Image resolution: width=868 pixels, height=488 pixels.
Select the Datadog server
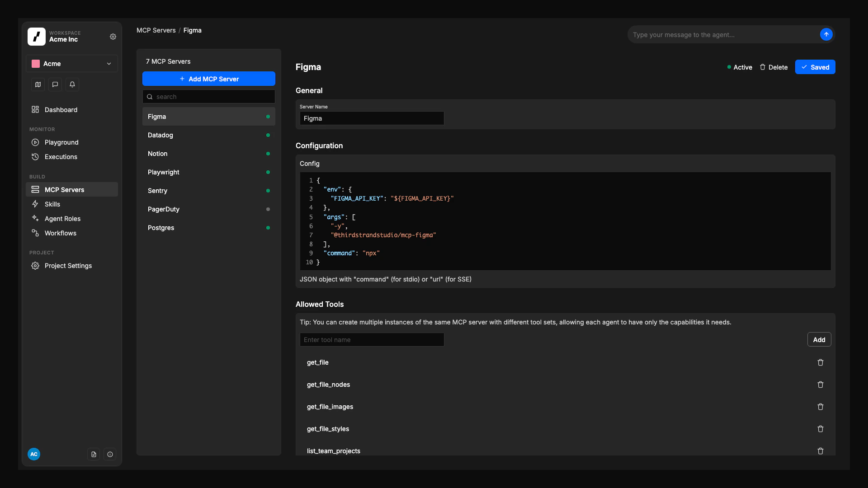coord(209,135)
